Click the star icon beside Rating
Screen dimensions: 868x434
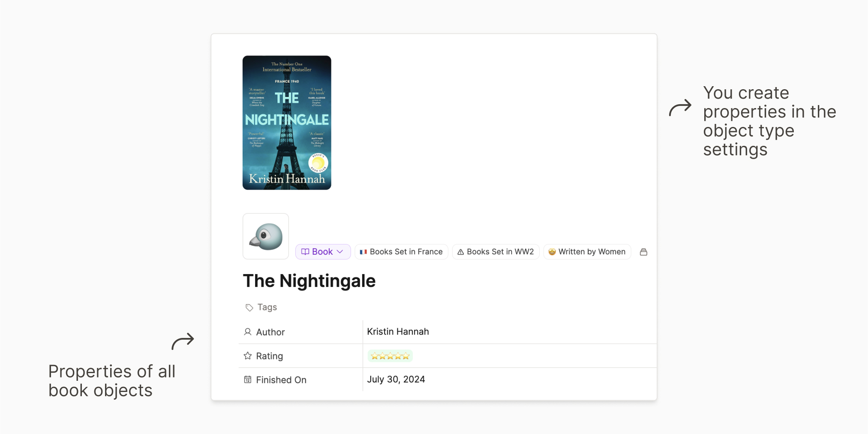pos(248,356)
